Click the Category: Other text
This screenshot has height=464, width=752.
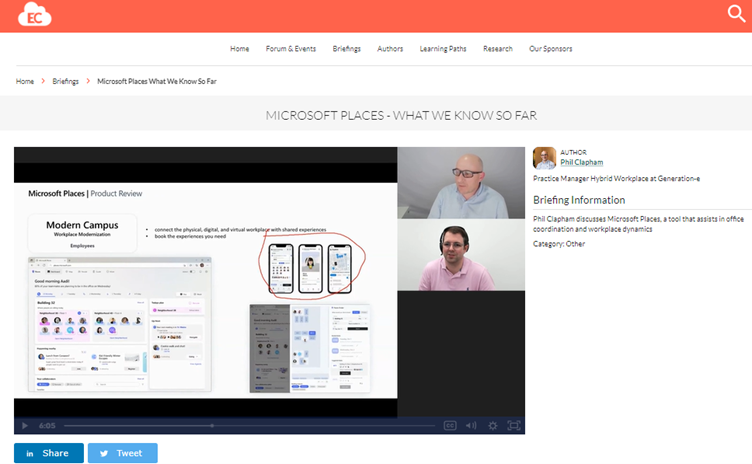pos(559,244)
